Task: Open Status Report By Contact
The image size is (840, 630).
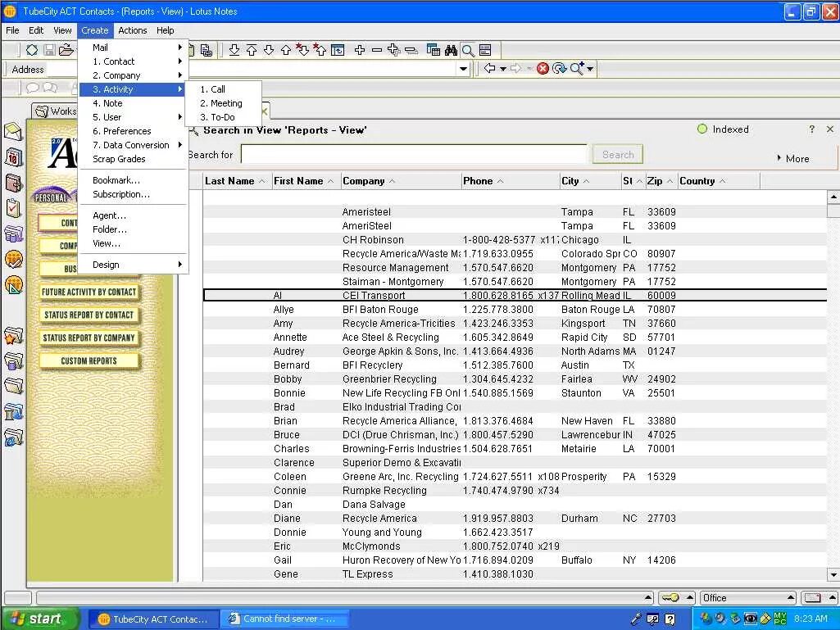Action: [x=89, y=315]
